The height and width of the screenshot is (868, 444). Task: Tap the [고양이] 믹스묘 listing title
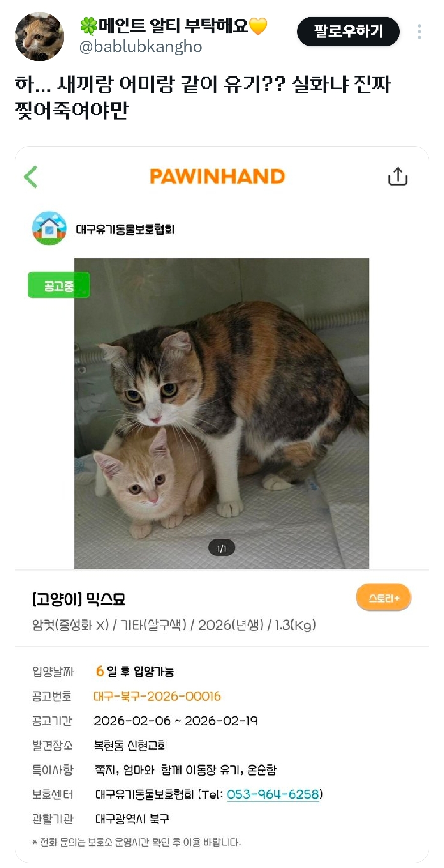point(79,599)
